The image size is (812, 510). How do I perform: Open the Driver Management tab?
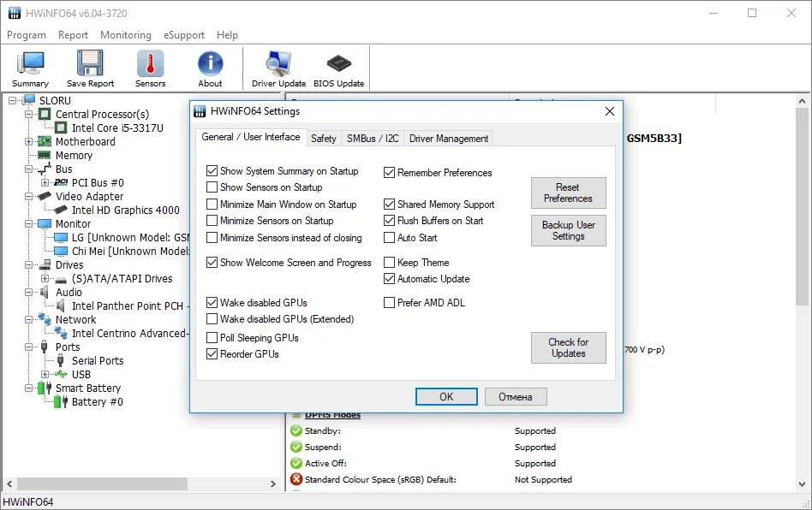(449, 138)
